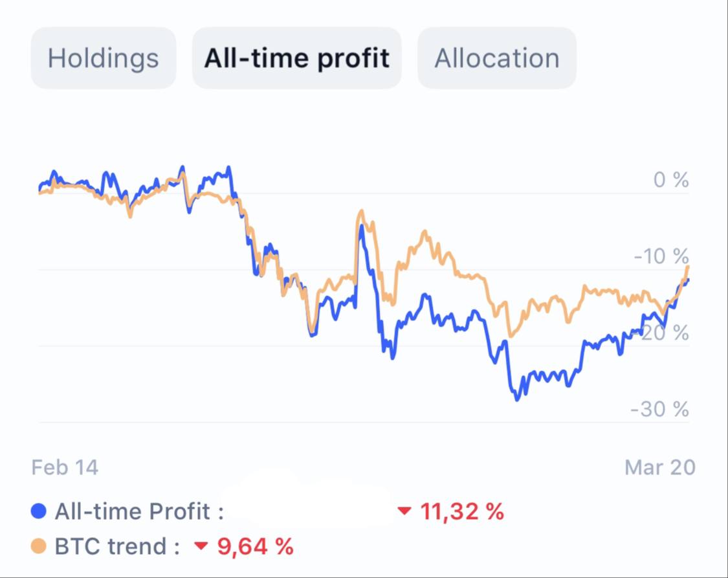This screenshot has height=578, width=728.
Task: Click the orange BTC trend legend dot
Action: (39, 546)
